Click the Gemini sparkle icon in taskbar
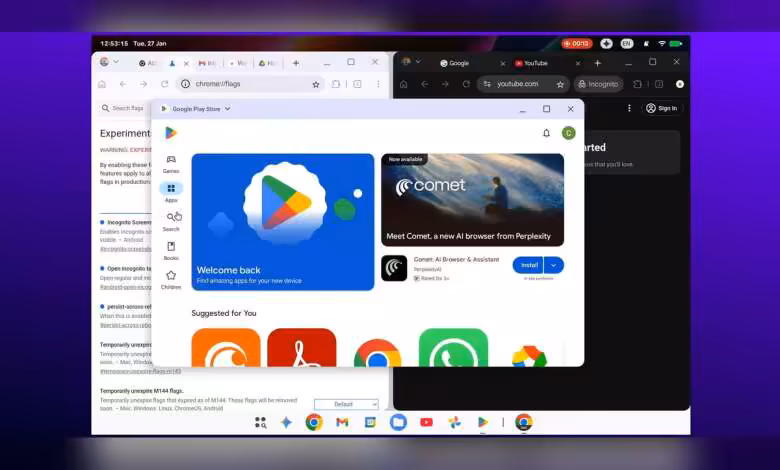This screenshot has height=470, width=780. (286, 423)
